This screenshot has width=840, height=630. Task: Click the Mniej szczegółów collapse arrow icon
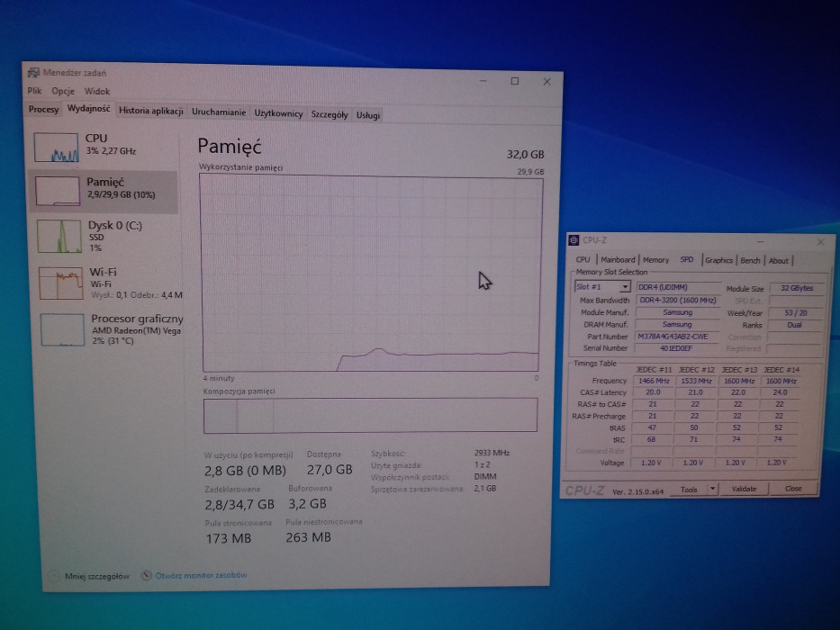pos(53,576)
